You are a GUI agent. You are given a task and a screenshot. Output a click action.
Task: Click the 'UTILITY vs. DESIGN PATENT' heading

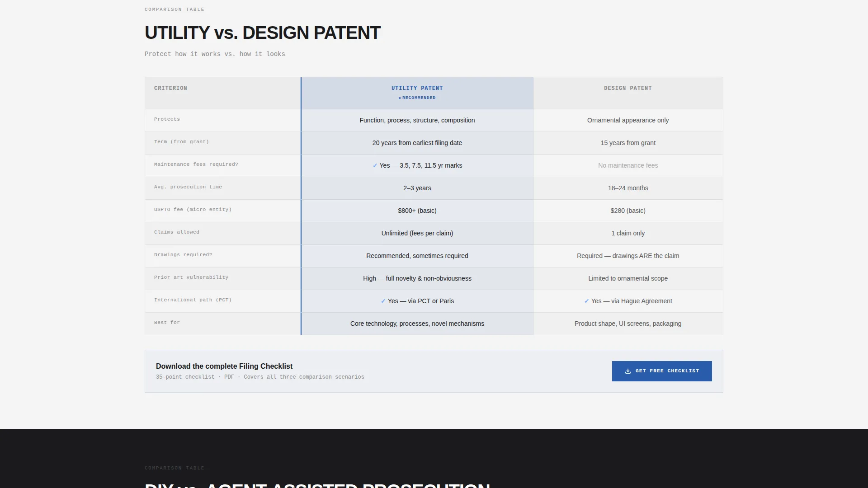(x=263, y=33)
